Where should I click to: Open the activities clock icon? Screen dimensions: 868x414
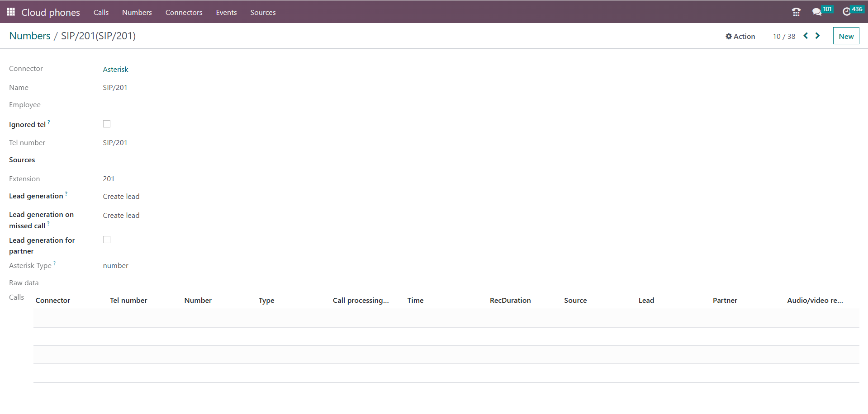click(x=846, y=12)
